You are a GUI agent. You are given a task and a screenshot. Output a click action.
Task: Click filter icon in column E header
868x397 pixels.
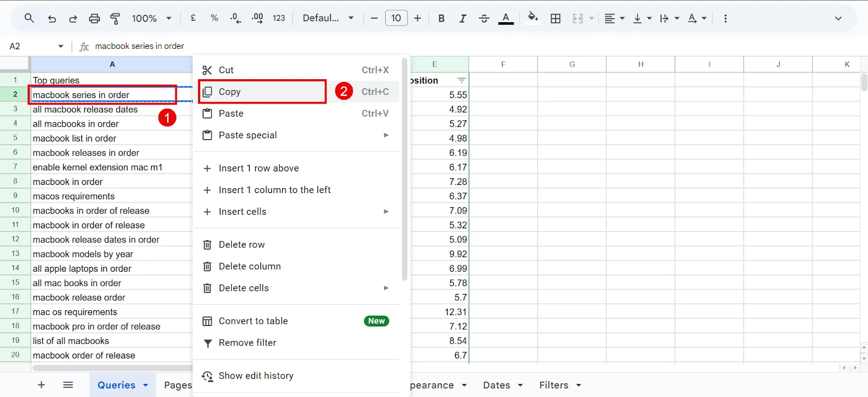[x=462, y=80]
